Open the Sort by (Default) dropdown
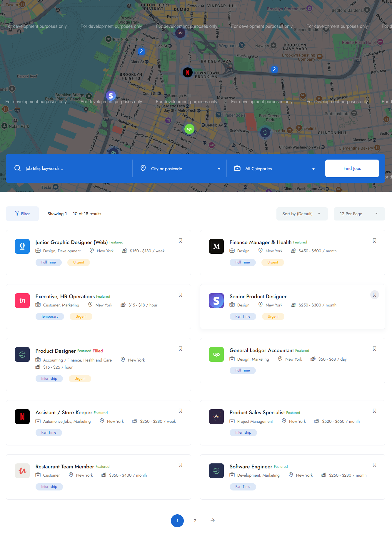Screen dimensions: 392x542 302,214
